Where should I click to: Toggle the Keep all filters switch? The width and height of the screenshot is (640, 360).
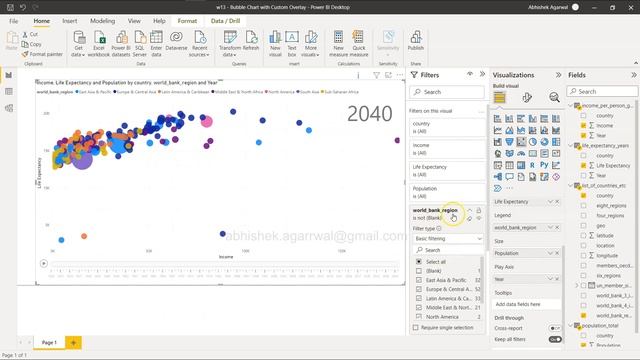555,339
